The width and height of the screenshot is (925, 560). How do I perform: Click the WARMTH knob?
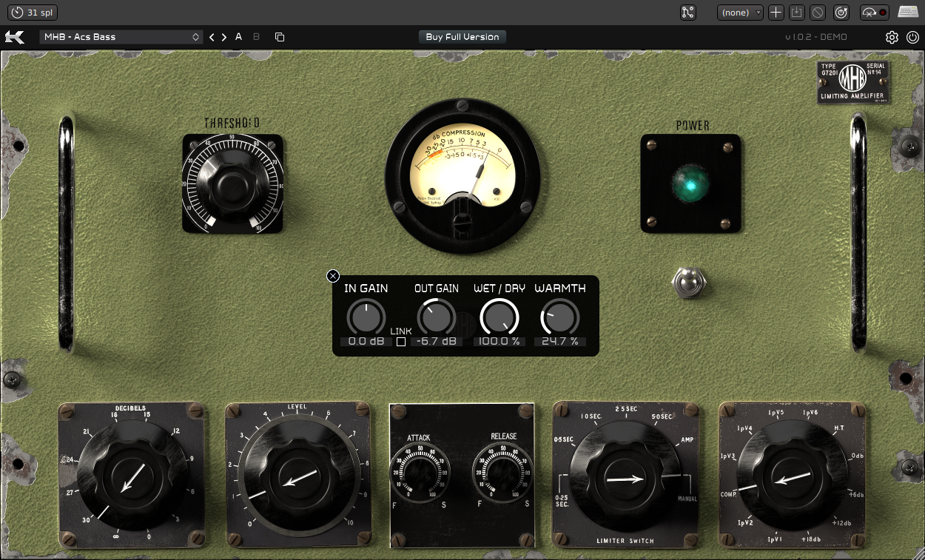point(559,318)
